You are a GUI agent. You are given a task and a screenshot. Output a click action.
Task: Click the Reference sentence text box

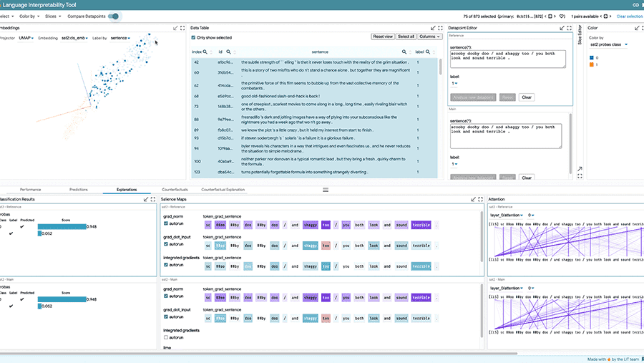pos(507,58)
